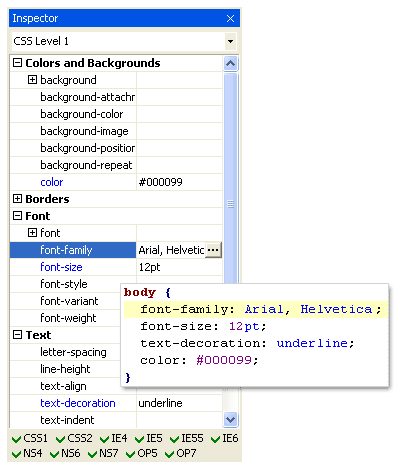Click the Inspector title bar text
Screen dimensions: 400x471
35,18
